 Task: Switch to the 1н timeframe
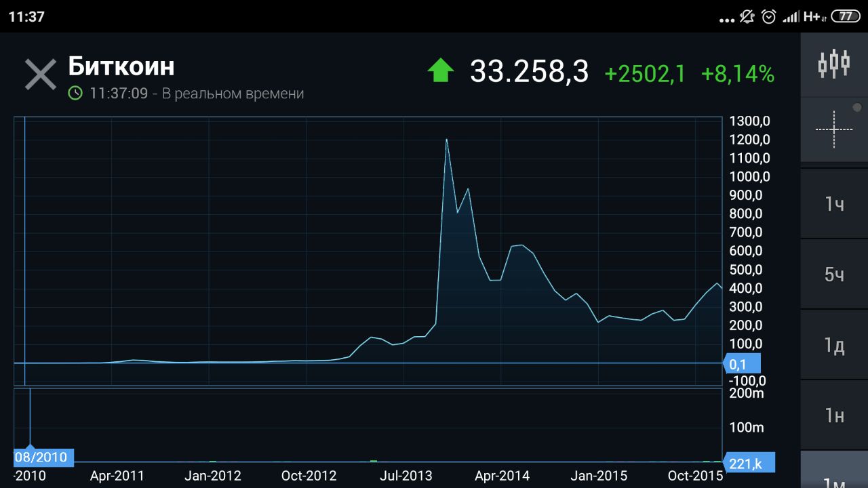(x=834, y=415)
